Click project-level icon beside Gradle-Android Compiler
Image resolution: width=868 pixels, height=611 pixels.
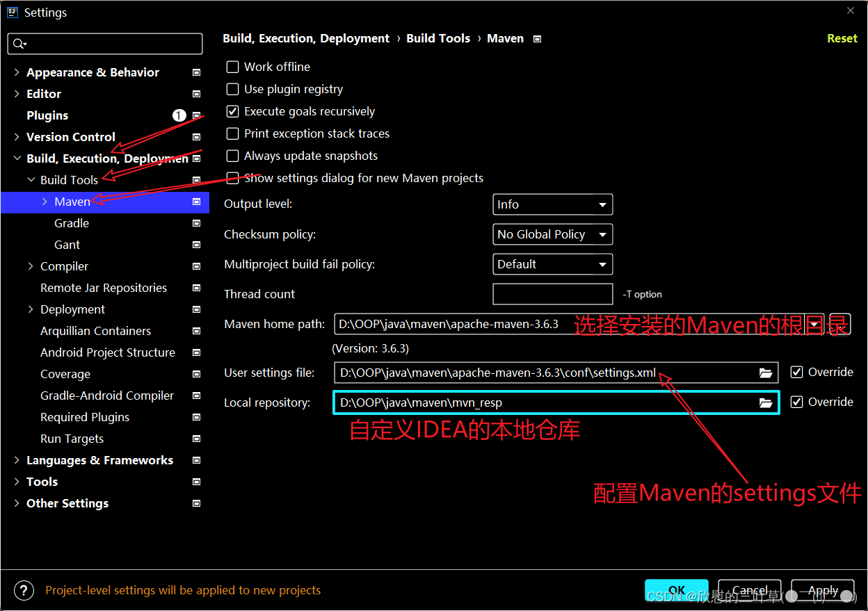coord(197,396)
